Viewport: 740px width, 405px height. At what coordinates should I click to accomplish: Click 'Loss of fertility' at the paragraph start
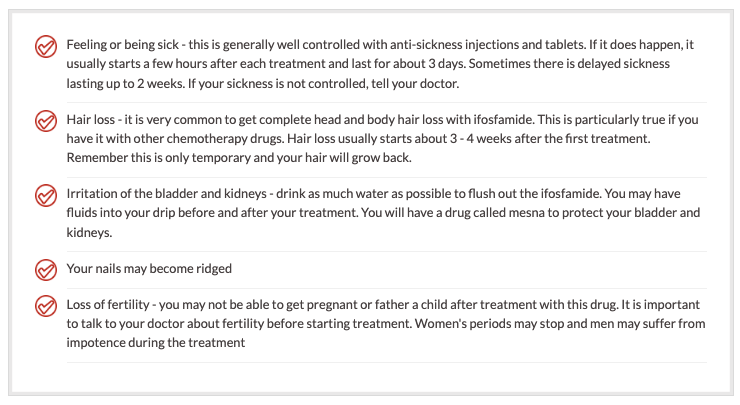tap(108, 304)
